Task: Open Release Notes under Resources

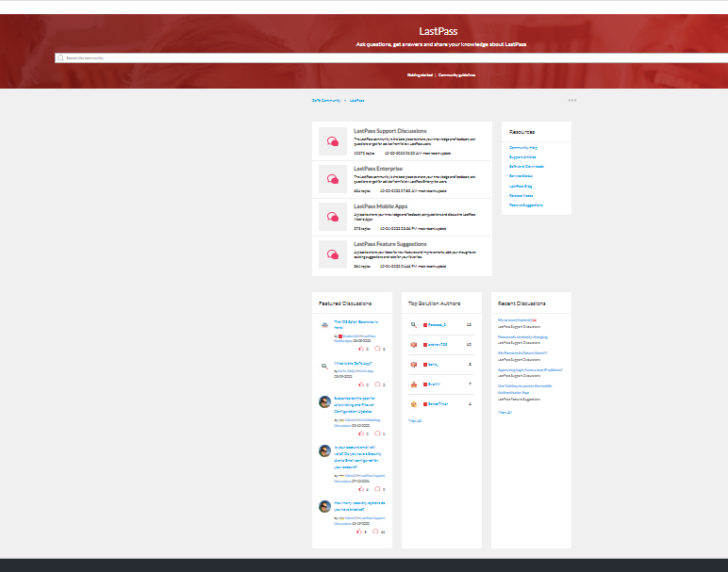Action: [521, 195]
